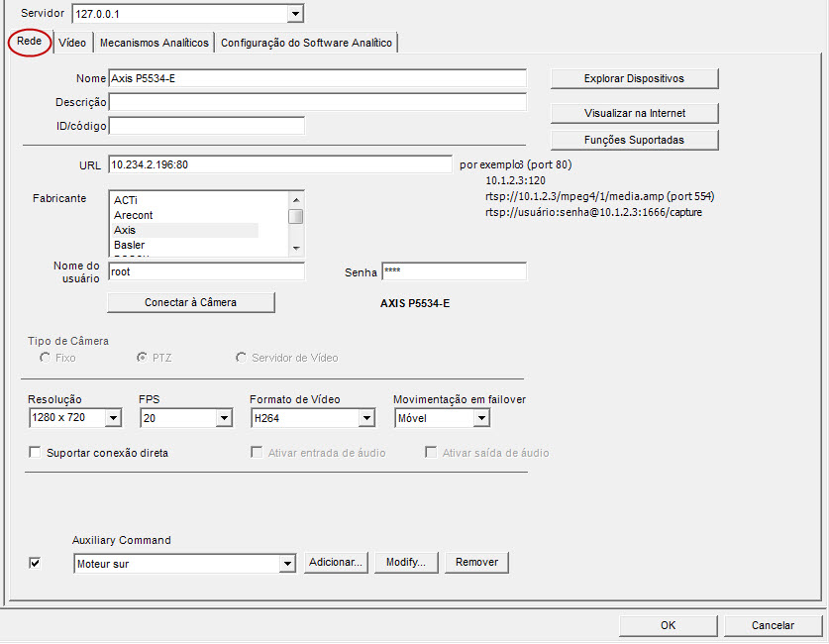Open the FPS dropdown
The image size is (829, 644).
click(224, 418)
